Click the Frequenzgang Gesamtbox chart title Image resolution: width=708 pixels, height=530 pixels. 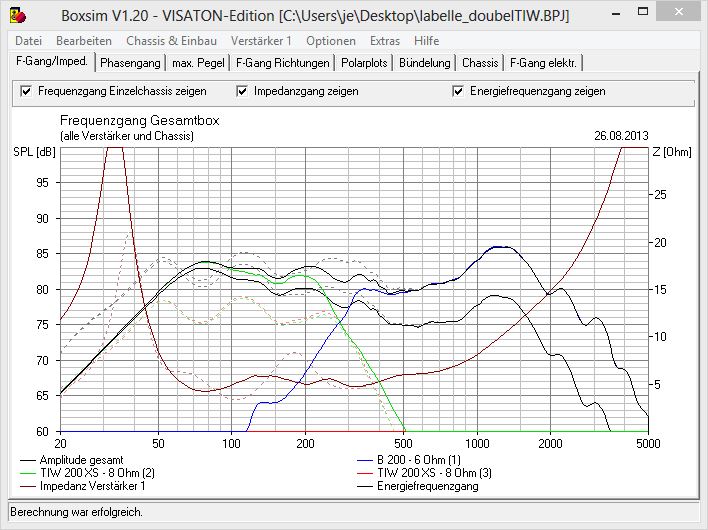140,121
